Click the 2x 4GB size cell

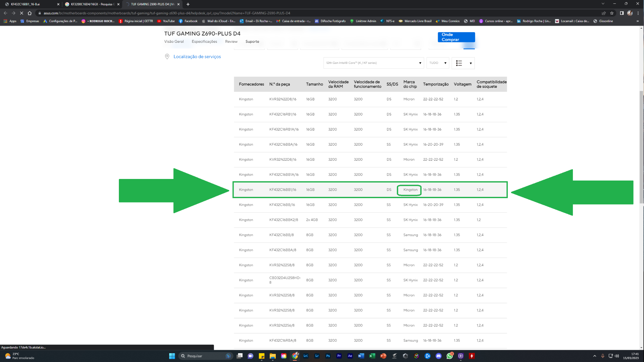coord(312,220)
